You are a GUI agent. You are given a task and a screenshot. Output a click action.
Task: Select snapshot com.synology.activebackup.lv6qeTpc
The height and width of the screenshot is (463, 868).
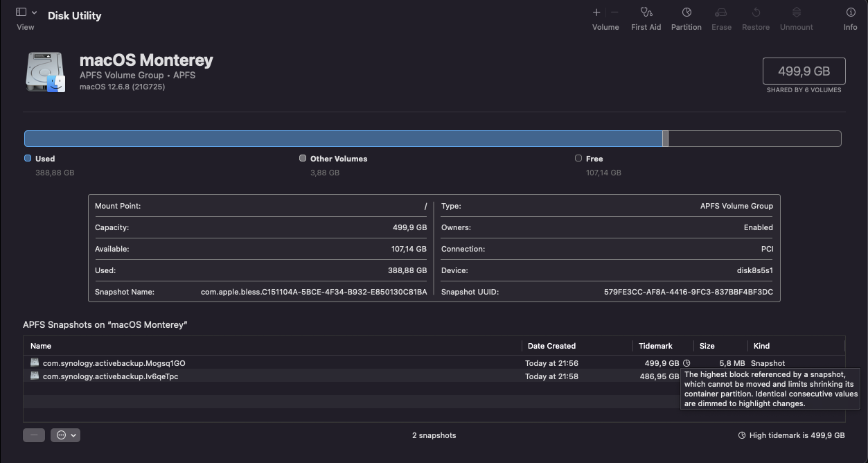pyautogui.click(x=111, y=376)
